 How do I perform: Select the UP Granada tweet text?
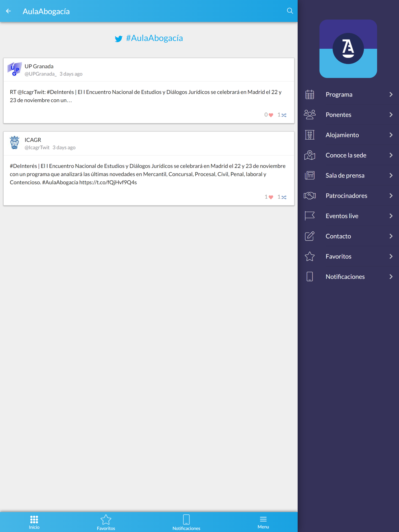(146, 96)
